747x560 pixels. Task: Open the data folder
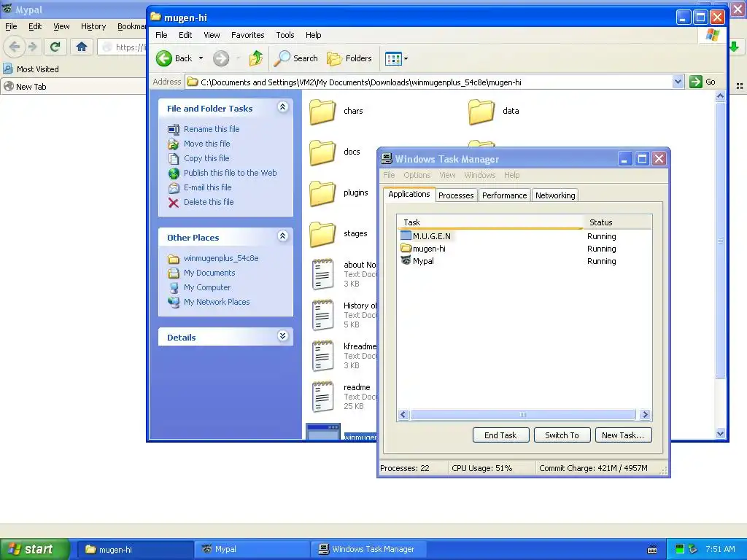click(x=481, y=112)
